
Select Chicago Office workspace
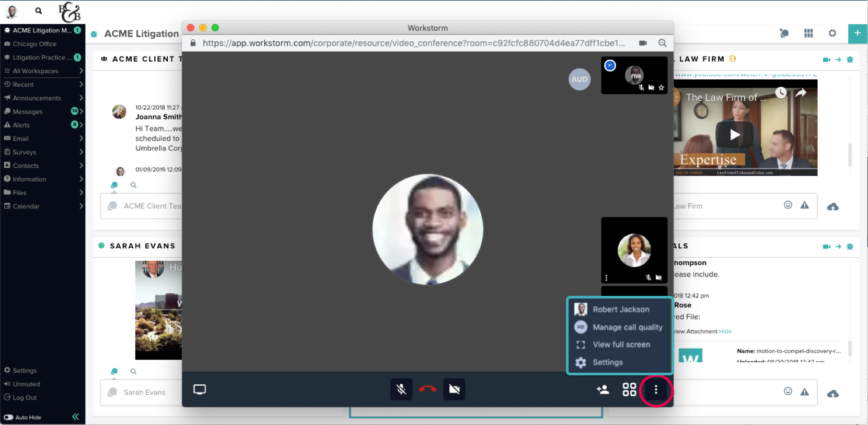34,44
